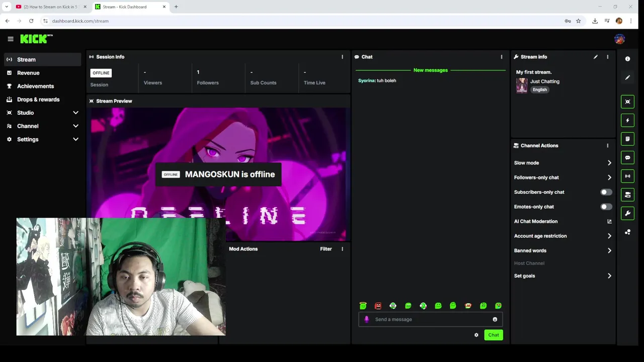Screen dimensions: 644x362
Task: Open the user profile avatar menu
Action: (619, 39)
